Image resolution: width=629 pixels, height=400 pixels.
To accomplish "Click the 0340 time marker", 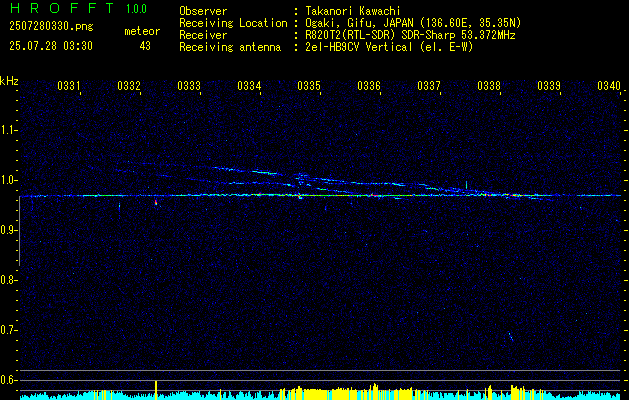I will pos(609,85).
